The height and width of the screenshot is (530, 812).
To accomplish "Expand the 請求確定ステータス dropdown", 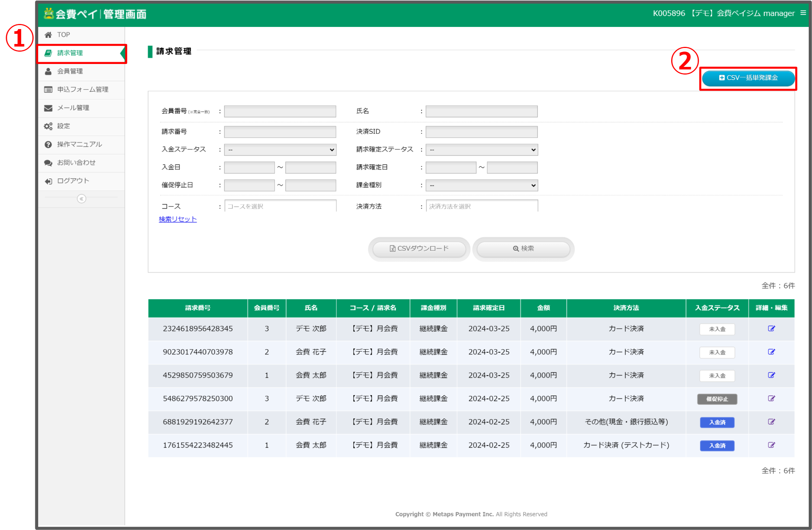I will (x=481, y=150).
